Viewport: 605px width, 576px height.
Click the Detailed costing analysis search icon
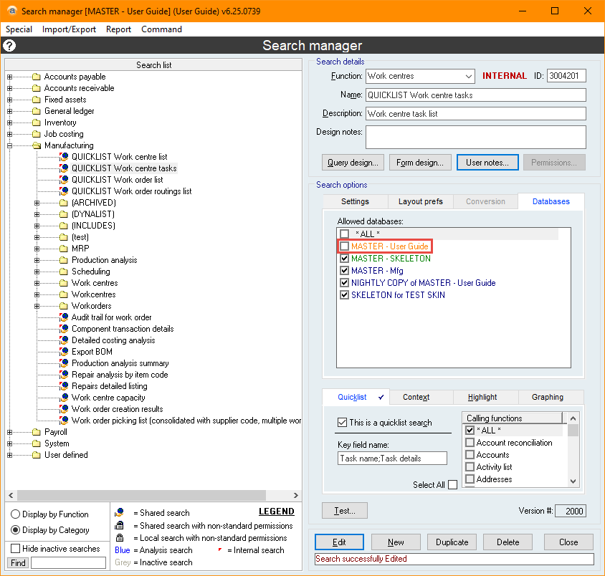[64, 340]
